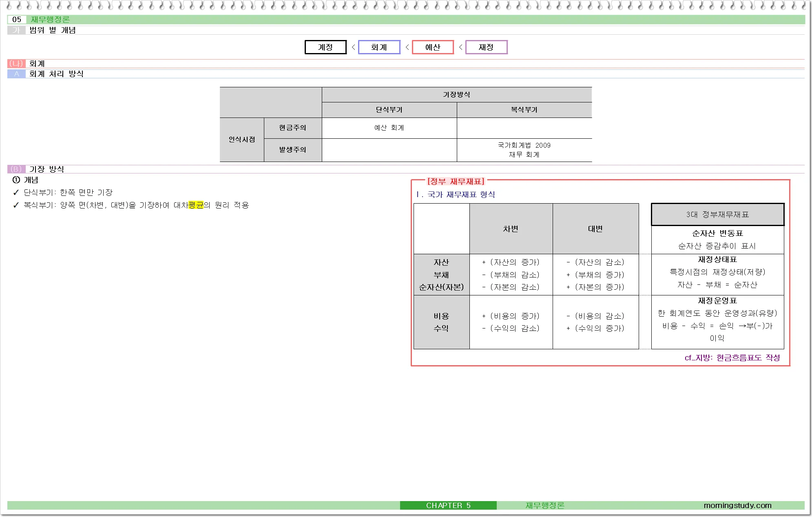Click the 재정상태표 title
The width and height of the screenshot is (812, 517).
click(x=717, y=259)
